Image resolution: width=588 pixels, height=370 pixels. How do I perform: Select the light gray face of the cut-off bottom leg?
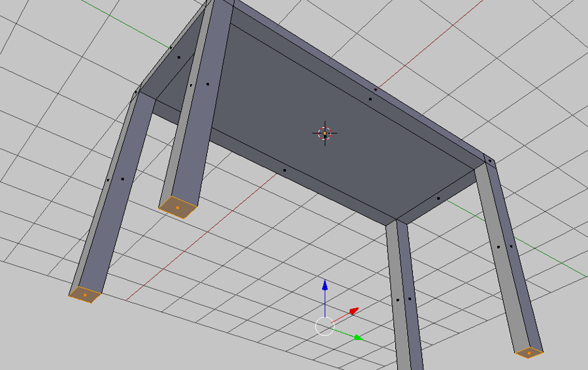[x=397, y=300]
